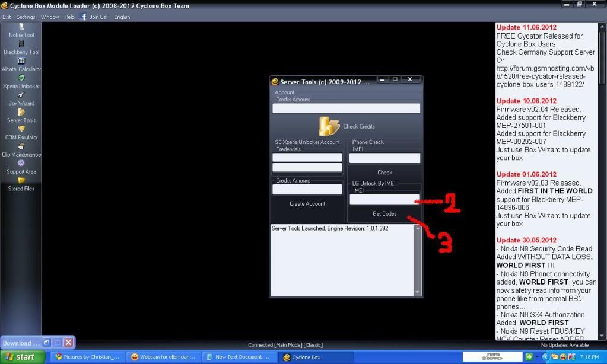Viewport: 607px width, 364px height.
Task: Click the iPhone Check button
Action: tap(384, 172)
